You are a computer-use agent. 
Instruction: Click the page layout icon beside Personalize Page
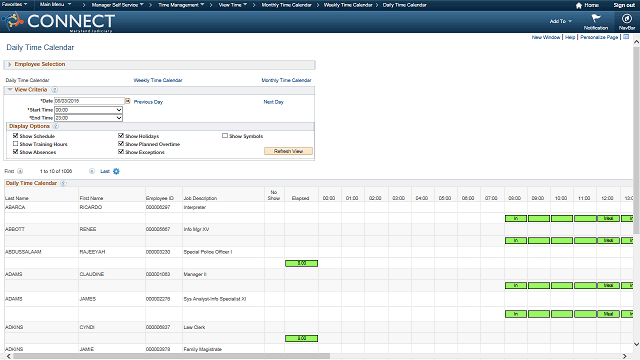tap(626, 37)
